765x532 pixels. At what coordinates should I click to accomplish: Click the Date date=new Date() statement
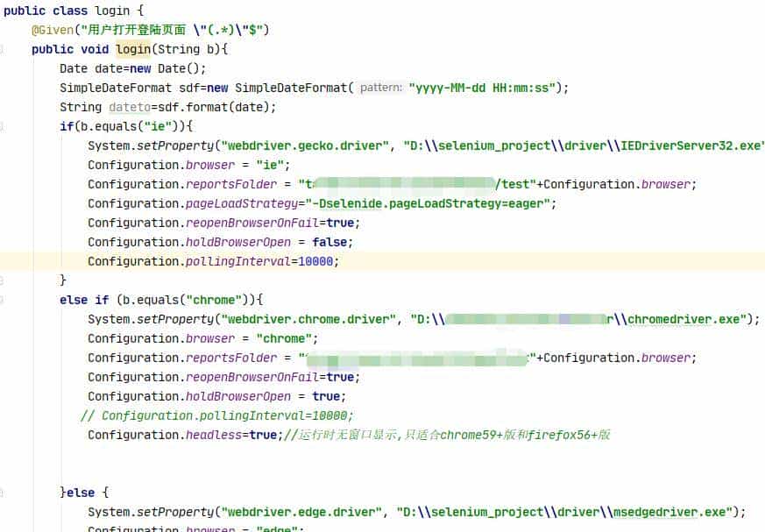tap(132, 69)
